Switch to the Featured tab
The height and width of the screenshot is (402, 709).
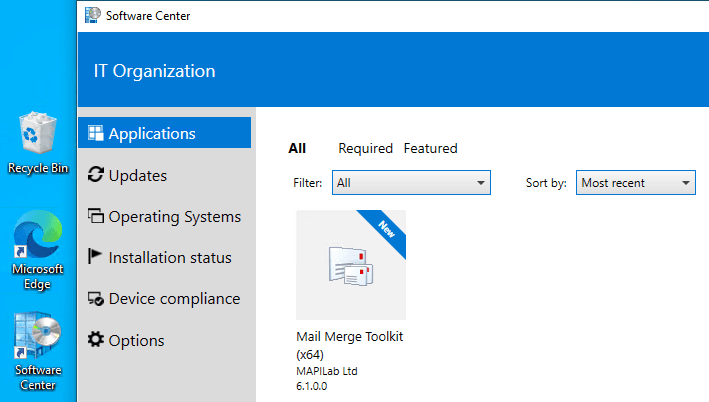coord(430,148)
